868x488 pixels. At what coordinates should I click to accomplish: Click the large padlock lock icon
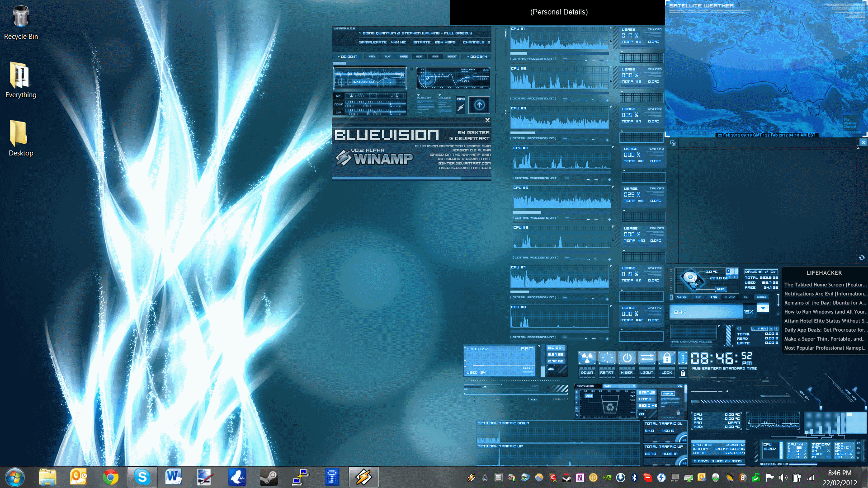667,358
